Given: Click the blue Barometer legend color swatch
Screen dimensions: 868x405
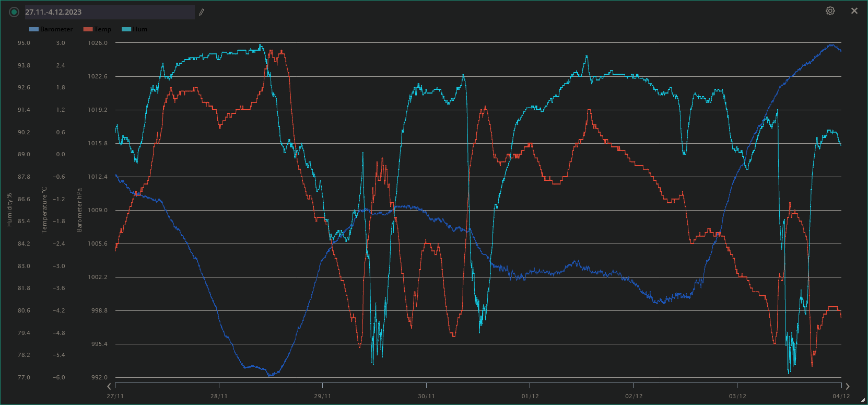Looking at the screenshot, I should click(x=34, y=29).
